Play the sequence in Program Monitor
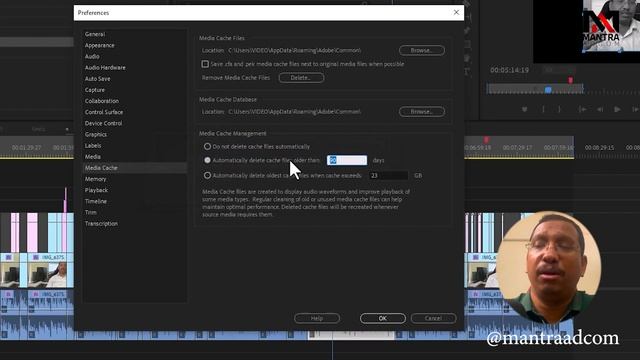Image resolution: width=640 pixels, height=360 pixels. point(617,109)
